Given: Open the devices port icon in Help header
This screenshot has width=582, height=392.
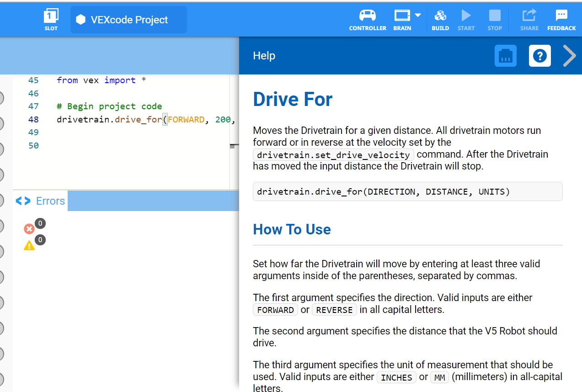Looking at the screenshot, I should tap(506, 56).
